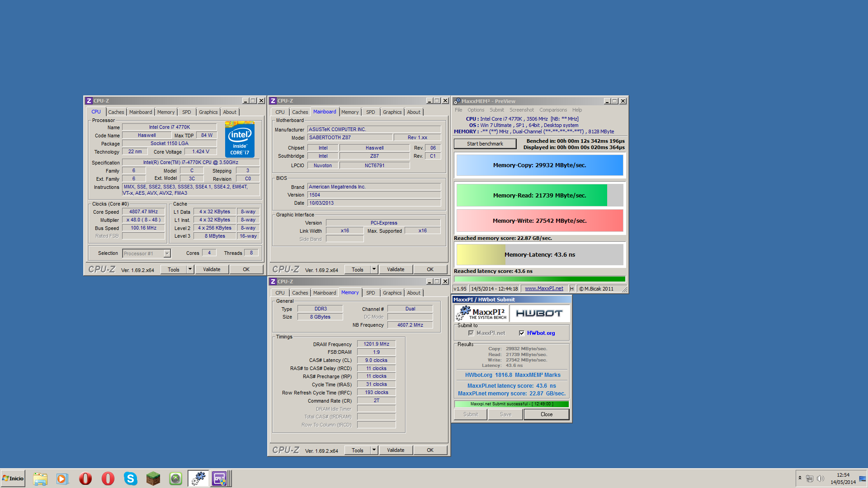868x488 pixels.
Task: Click Tools button in CPU-tab CPU-Z window
Action: (x=174, y=269)
